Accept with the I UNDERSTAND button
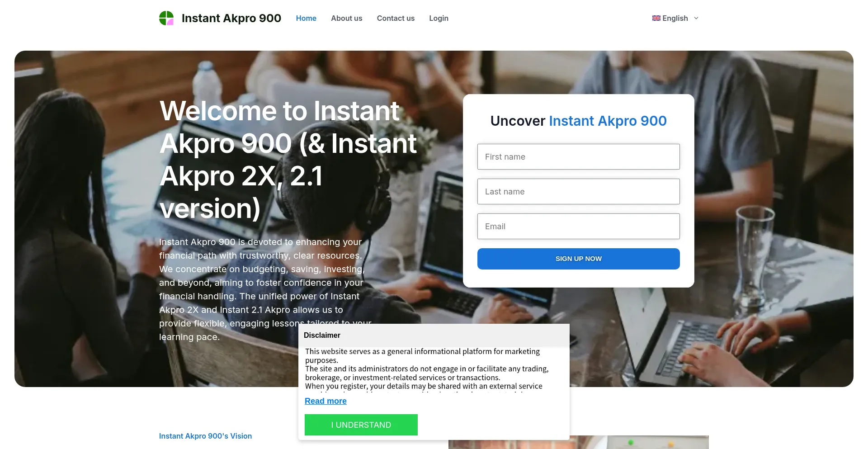Screen dimensions: 868x449 pos(361,425)
